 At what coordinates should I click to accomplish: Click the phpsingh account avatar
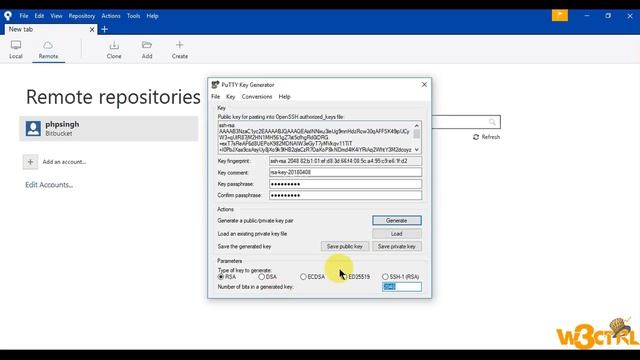[x=33, y=128]
